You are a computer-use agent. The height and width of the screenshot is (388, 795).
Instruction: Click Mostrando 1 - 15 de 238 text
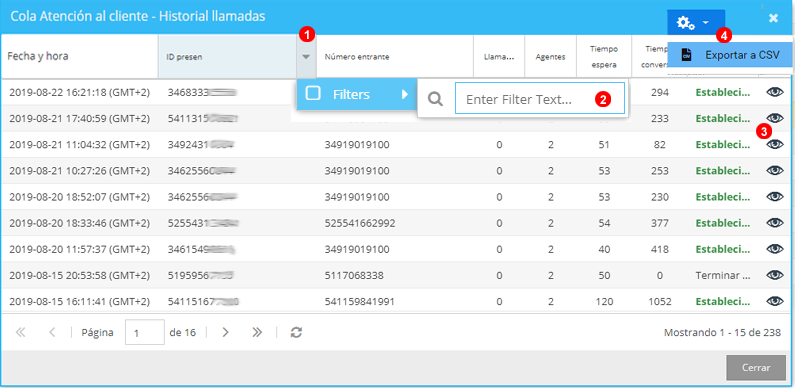click(x=722, y=333)
